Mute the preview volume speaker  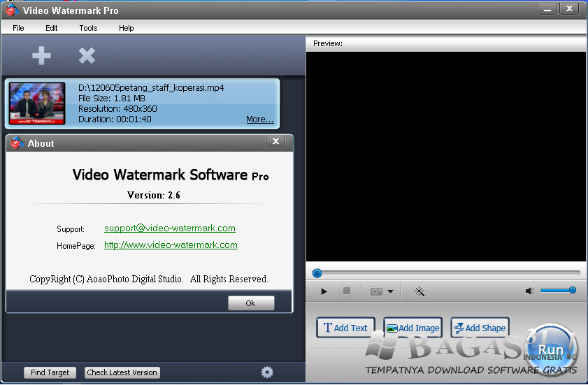529,291
